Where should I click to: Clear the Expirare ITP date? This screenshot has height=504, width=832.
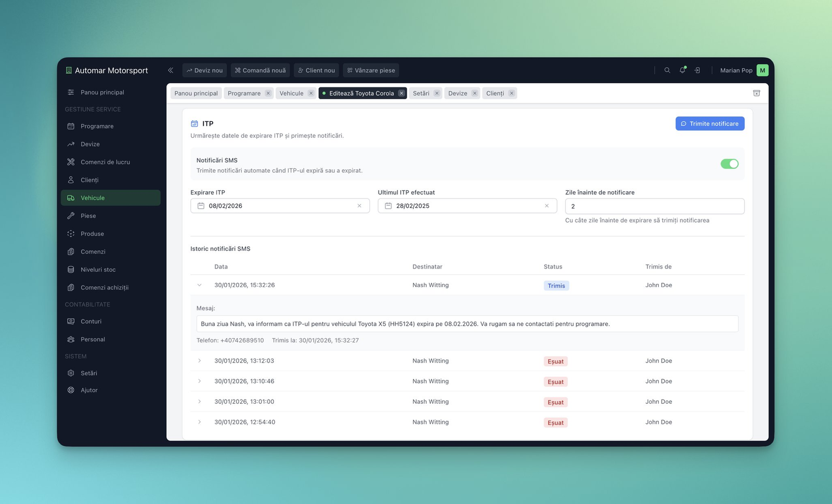click(x=359, y=206)
